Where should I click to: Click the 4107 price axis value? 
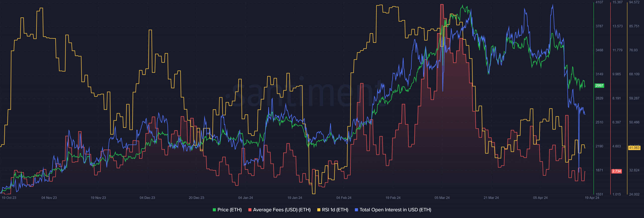coord(599,2)
